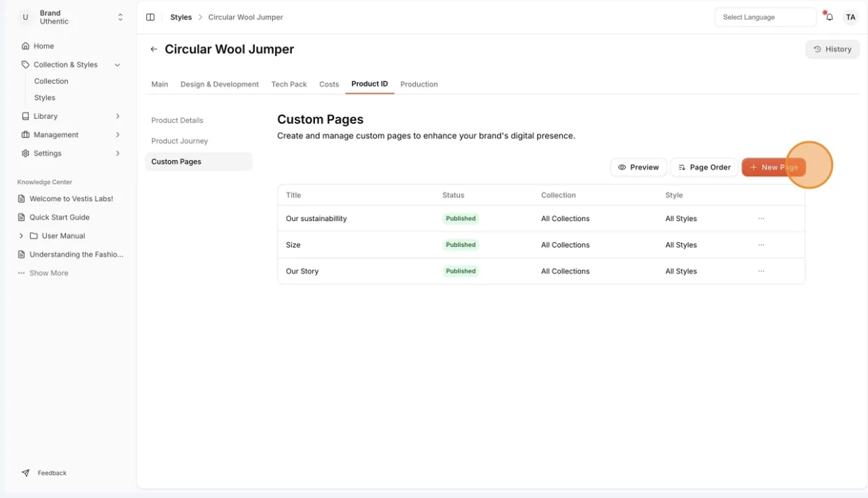Viewport: 868px width, 498px height.
Task: Click All Collections in the Size row
Action: 566,245
